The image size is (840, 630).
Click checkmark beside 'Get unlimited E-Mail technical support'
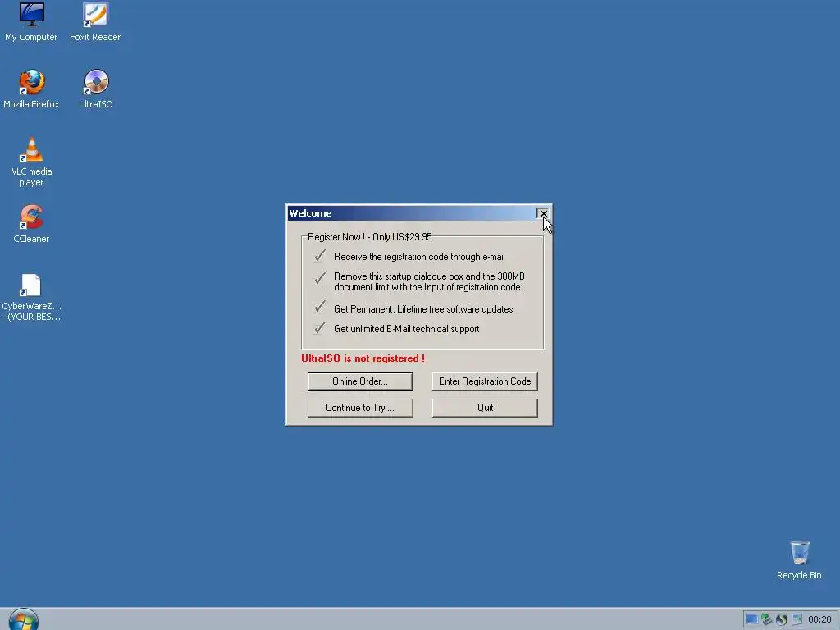(319, 327)
